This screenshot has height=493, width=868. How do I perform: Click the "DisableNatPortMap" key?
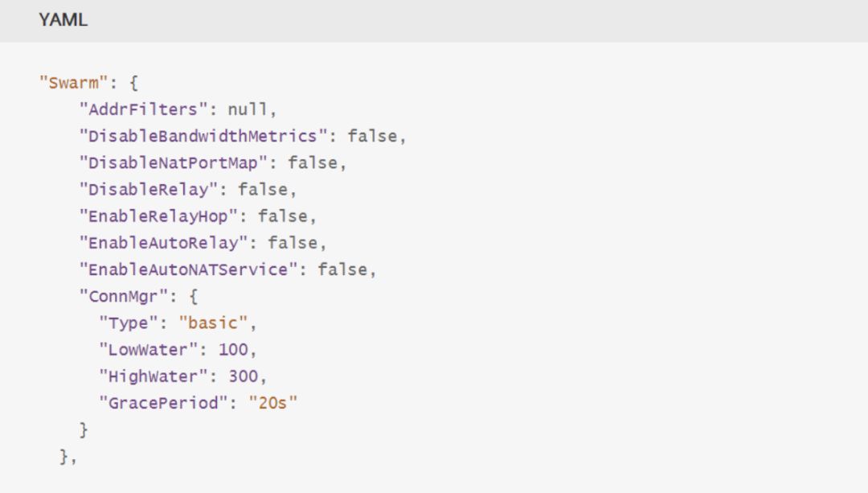[x=174, y=162]
